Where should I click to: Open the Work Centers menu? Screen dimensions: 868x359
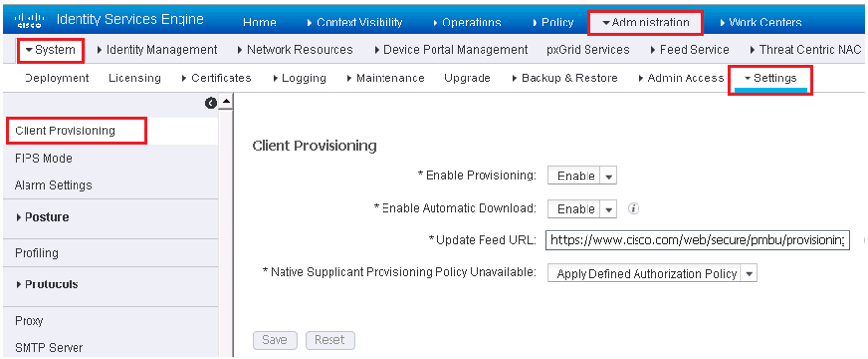(761, 23)
